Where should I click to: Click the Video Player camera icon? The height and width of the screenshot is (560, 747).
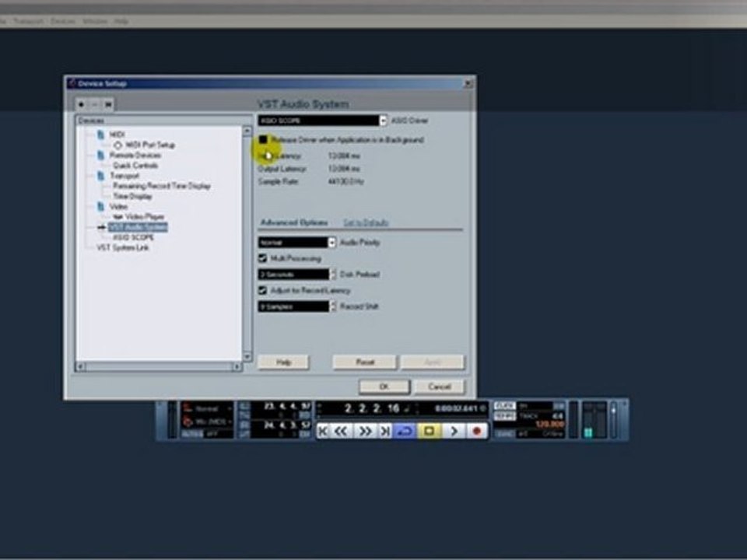click(117, 217)
